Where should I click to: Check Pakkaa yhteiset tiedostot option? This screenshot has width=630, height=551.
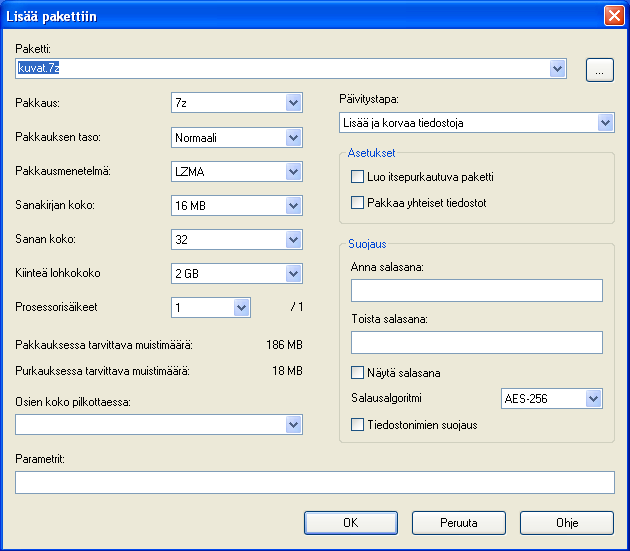(x=357, y=203)
